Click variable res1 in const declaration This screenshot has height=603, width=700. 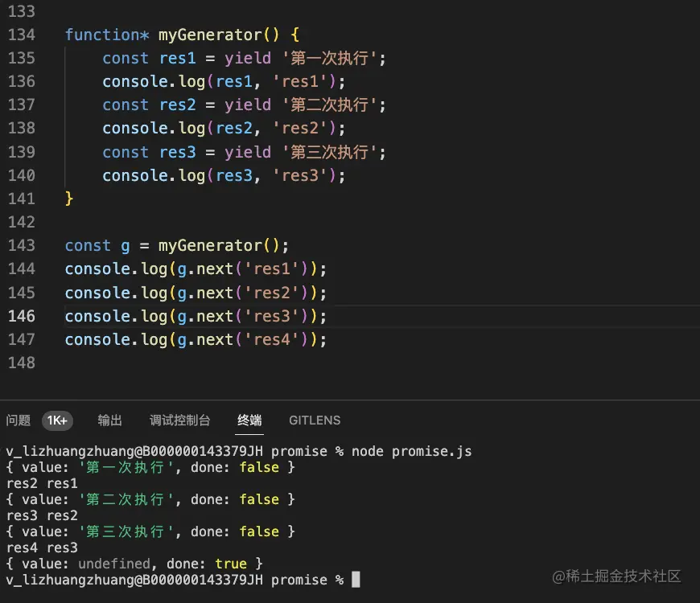[178, 59]
